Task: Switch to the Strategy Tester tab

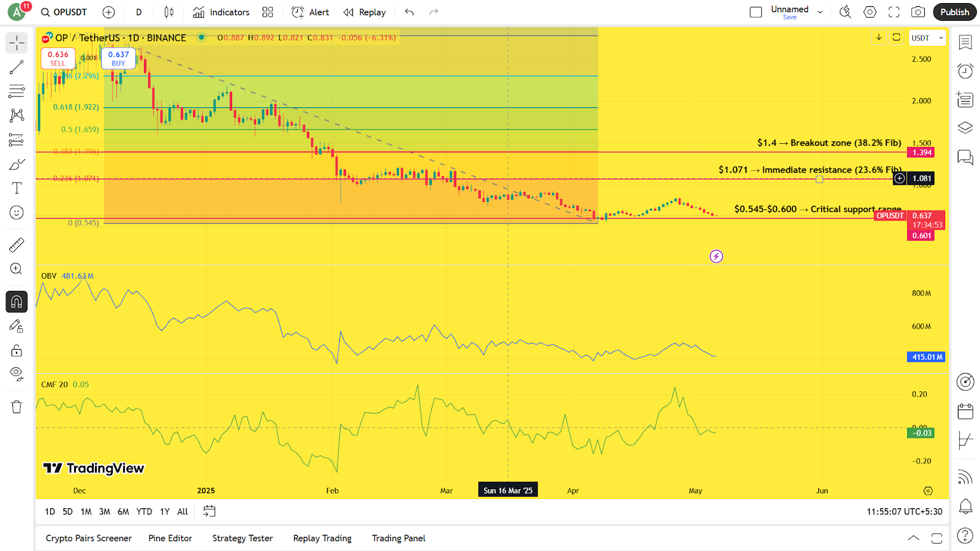Action: tap(243, 538)
